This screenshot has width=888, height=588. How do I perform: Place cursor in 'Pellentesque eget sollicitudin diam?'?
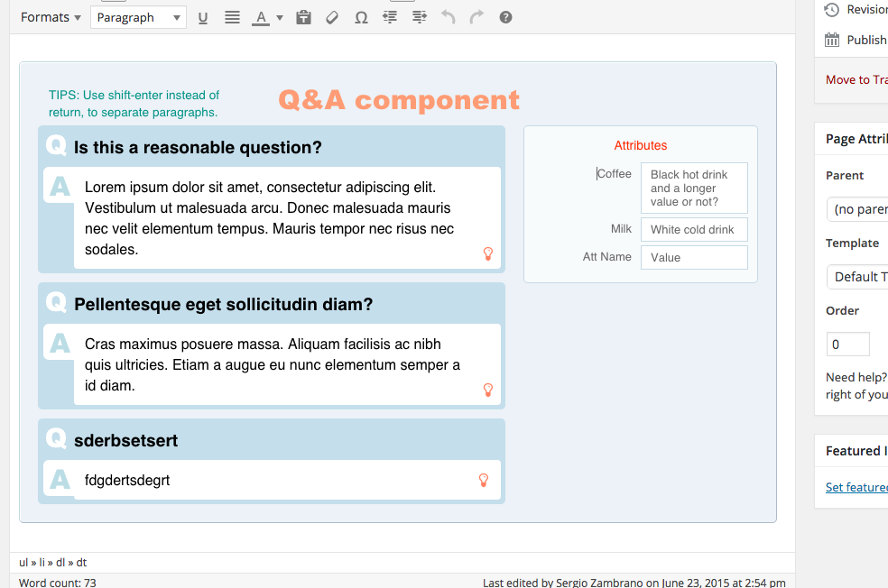pos(223,304)
